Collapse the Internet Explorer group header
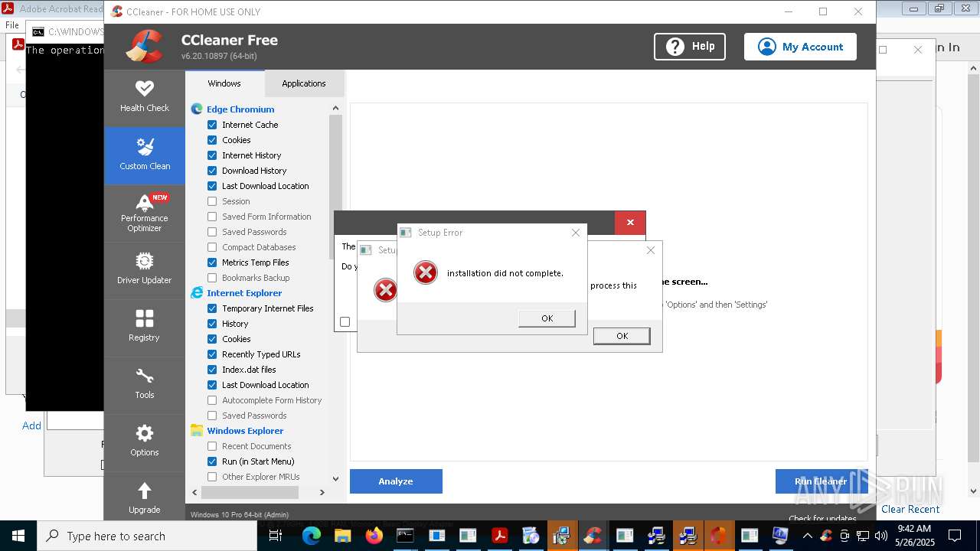This screenshot has height=551, width=980. click(x=244, y=293)
